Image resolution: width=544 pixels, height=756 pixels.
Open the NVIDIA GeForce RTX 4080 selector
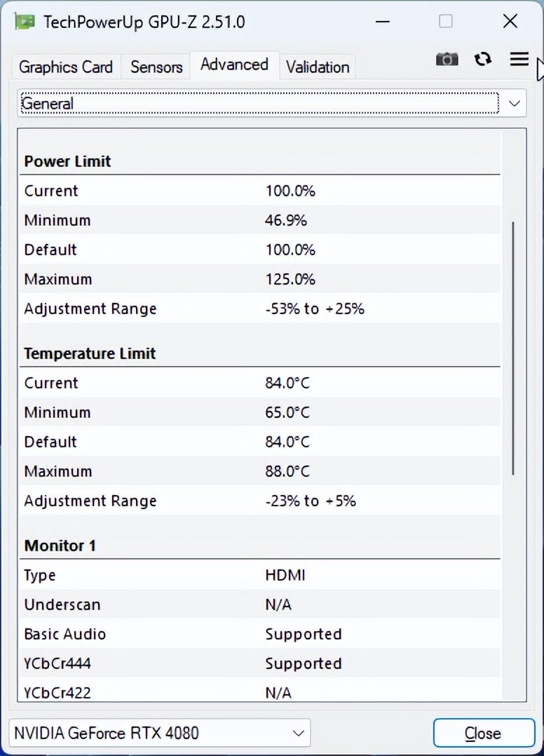pos(159,734)
